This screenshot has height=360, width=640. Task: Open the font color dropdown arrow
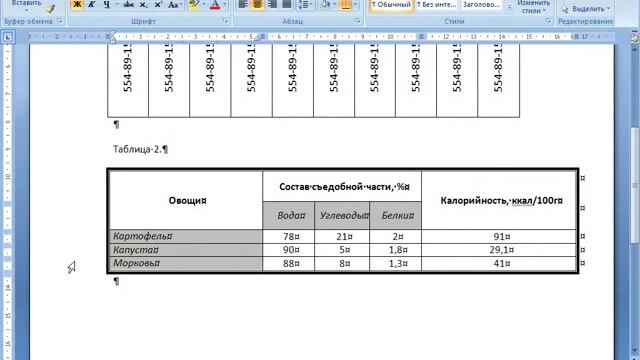[224, 4]
